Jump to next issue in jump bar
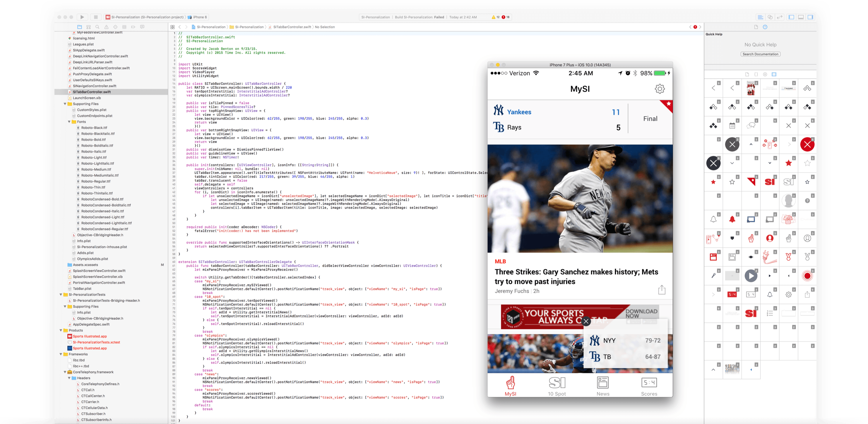 click(700, 27)
